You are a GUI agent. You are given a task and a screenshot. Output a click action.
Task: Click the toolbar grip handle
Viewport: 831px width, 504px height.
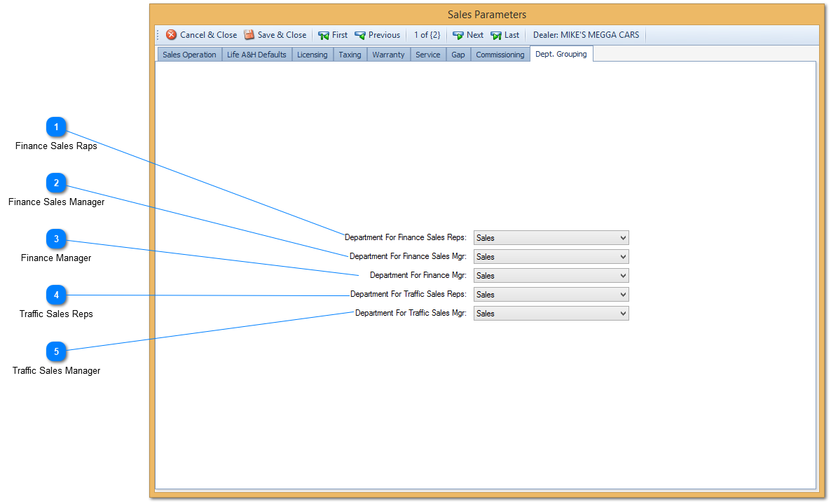158,35
